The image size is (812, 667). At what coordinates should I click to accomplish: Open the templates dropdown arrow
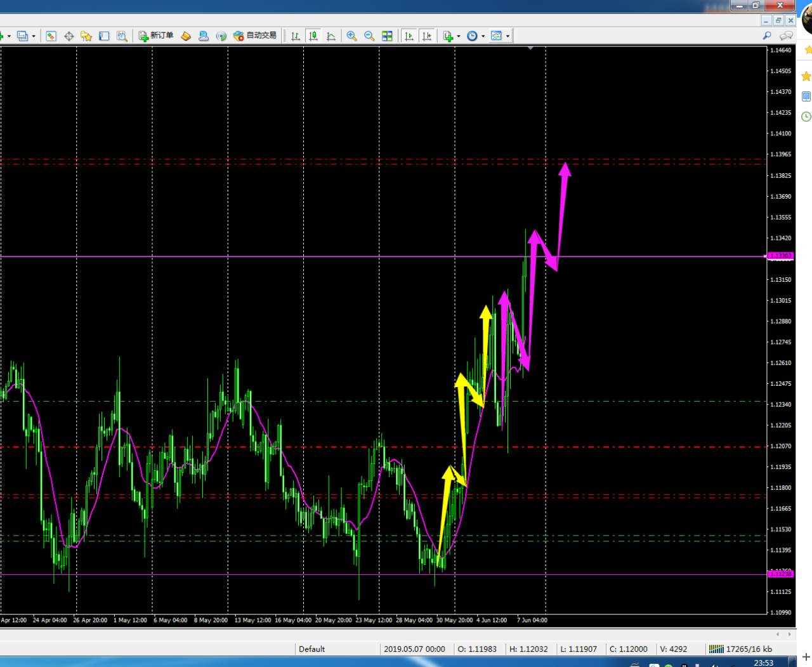tap(507, 36)
